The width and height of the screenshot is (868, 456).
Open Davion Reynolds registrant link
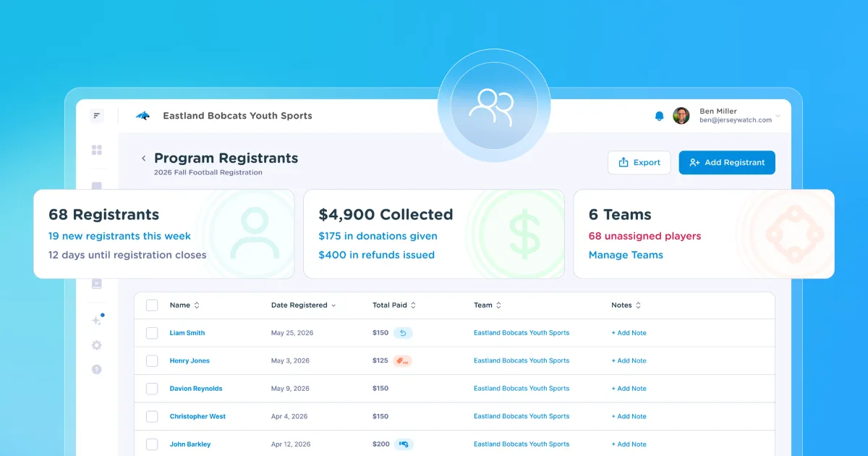point(196,389)
